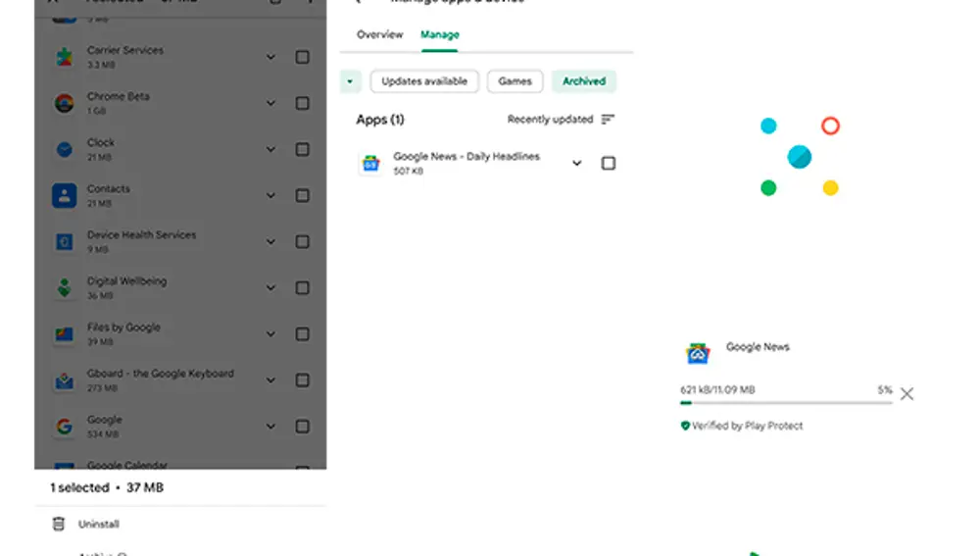Select the Gboard checkbox
The height and width of the screenshot is (556, 980).
click(302, 380)
